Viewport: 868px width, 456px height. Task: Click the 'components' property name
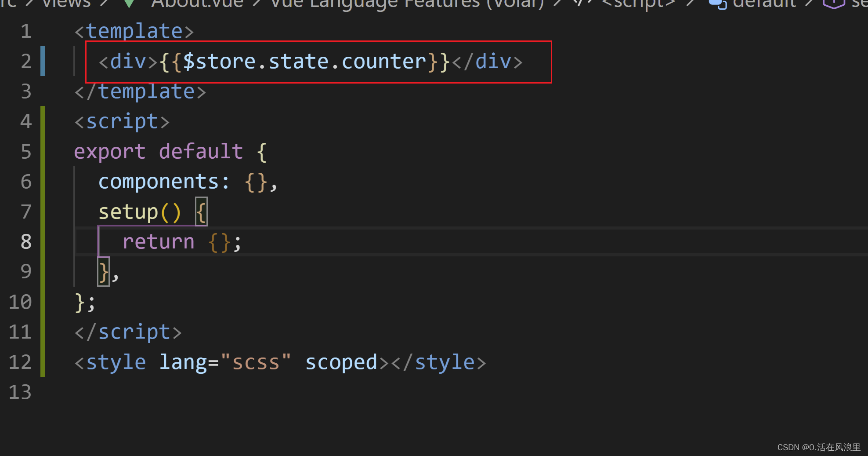pyautogui.click(x=158, y=182)
